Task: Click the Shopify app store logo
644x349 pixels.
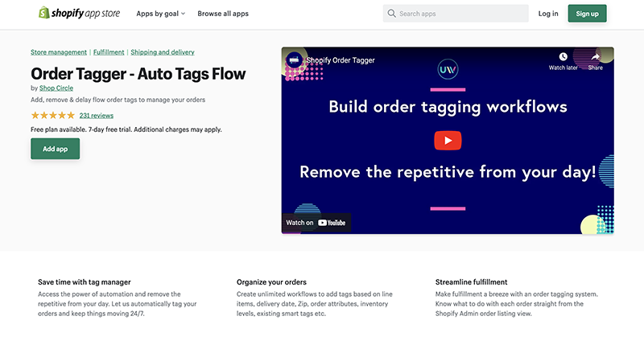Action: tap(79, 14)
